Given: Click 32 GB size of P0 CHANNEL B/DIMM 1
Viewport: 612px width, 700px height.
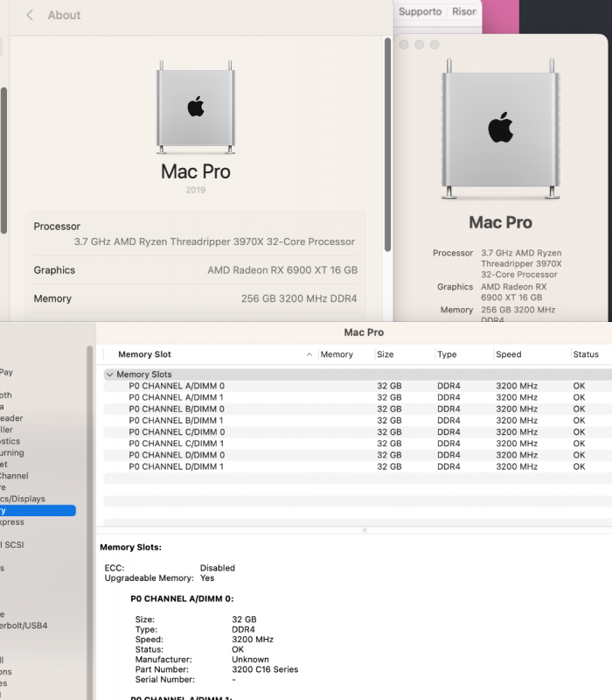Looking at the screenshot, I should pos(389,421).
